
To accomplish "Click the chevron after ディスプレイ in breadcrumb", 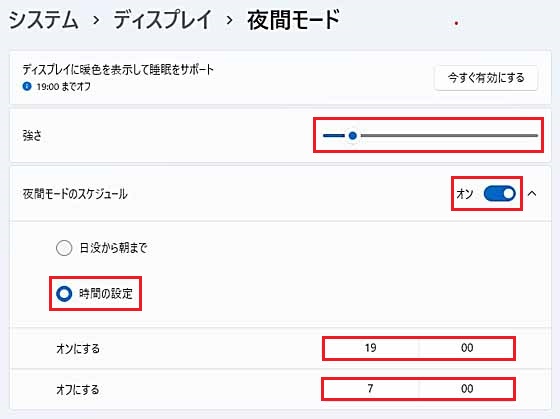I will 229,20.
